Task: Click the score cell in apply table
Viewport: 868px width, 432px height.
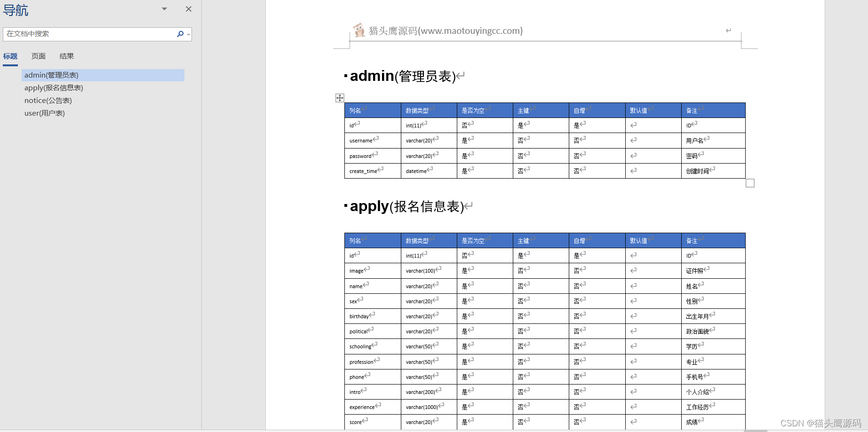Action: 373,422
